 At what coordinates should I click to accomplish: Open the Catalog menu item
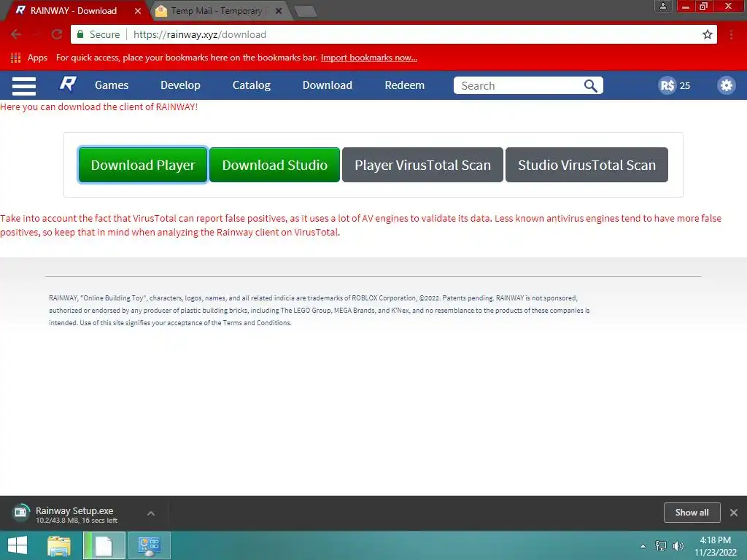tap(252, 85)
